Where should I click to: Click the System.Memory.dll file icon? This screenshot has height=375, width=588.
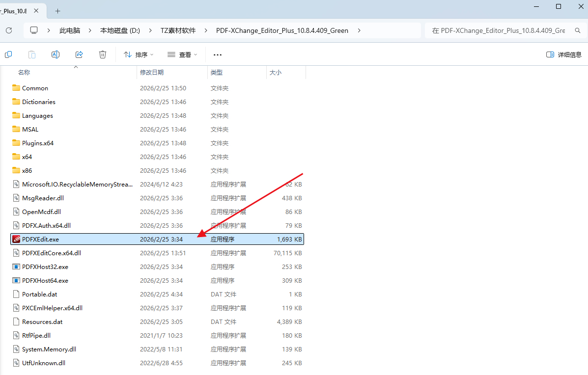pyautogui.click(x=16, y=349)
